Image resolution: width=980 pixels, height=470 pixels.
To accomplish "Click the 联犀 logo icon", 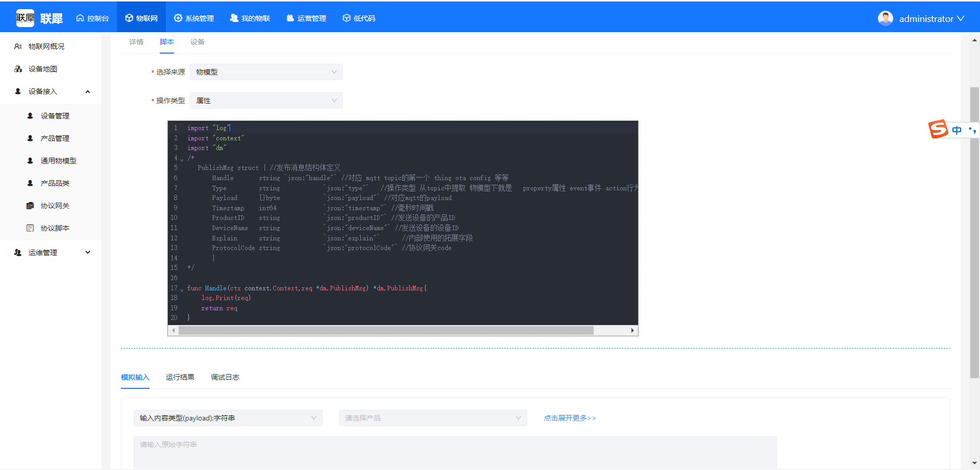I will click(25, 18).
